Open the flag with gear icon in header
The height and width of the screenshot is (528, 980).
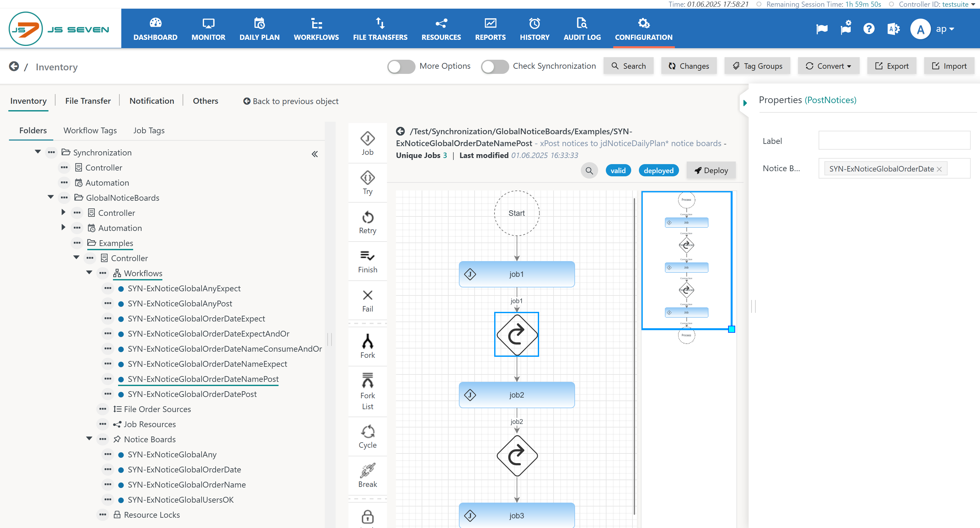pyautogui.click(x=846, y=28)
